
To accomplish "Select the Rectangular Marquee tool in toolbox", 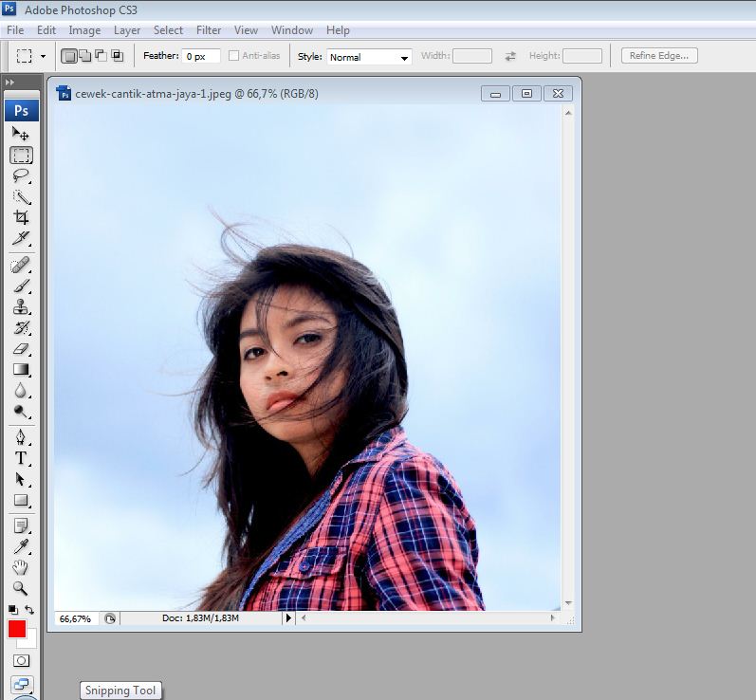I will 21,156.
